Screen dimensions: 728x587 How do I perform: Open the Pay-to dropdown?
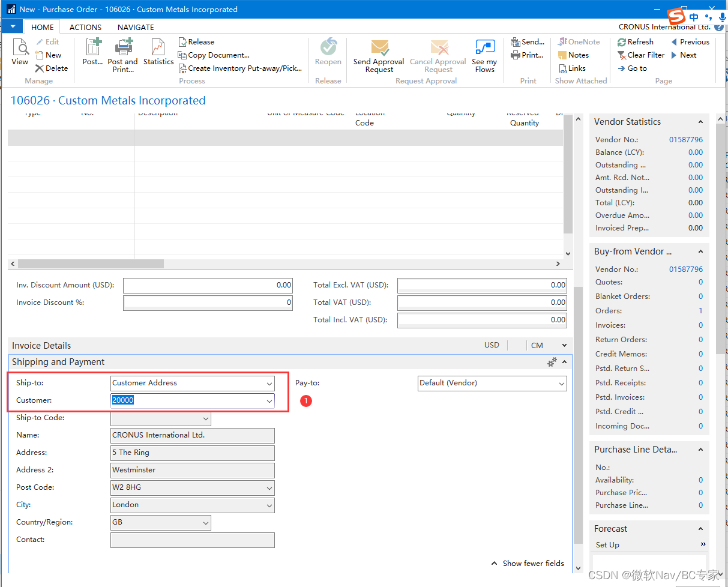click(562, 383)
